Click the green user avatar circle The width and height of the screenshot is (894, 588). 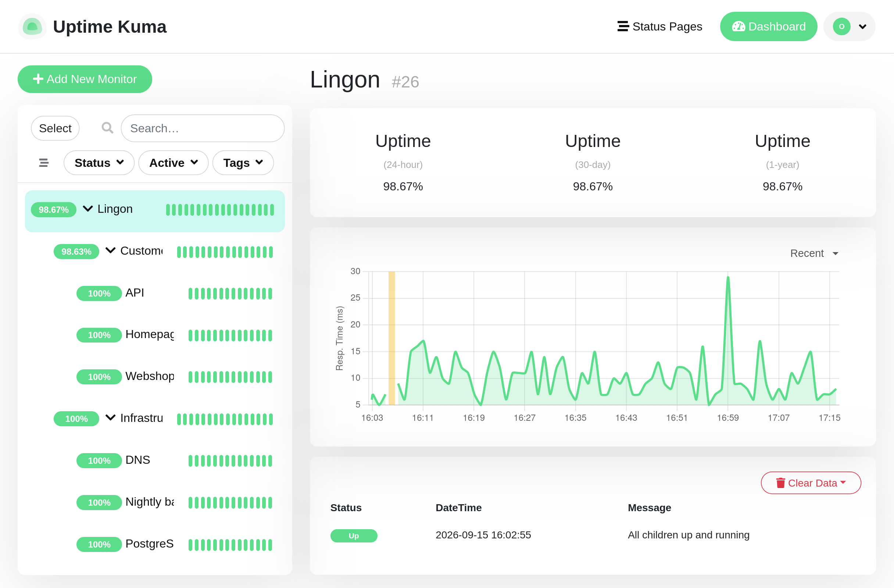pos(841,26)
